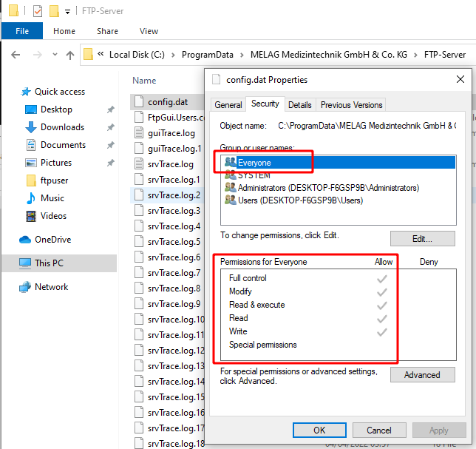Click ProgramData in address bar
Screen dimensions: 476x449
coord(208,55)
